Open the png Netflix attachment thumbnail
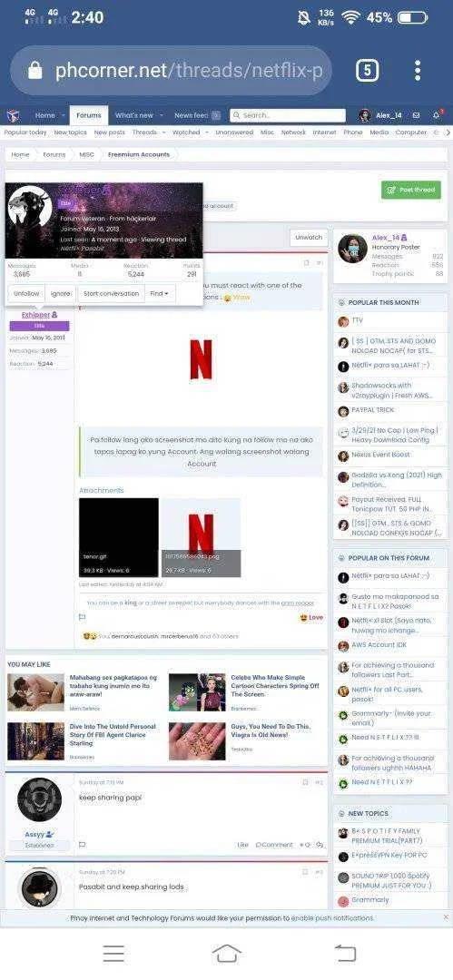Image resolution: width=453 pixels, height=980 pixels. point(201,537)
